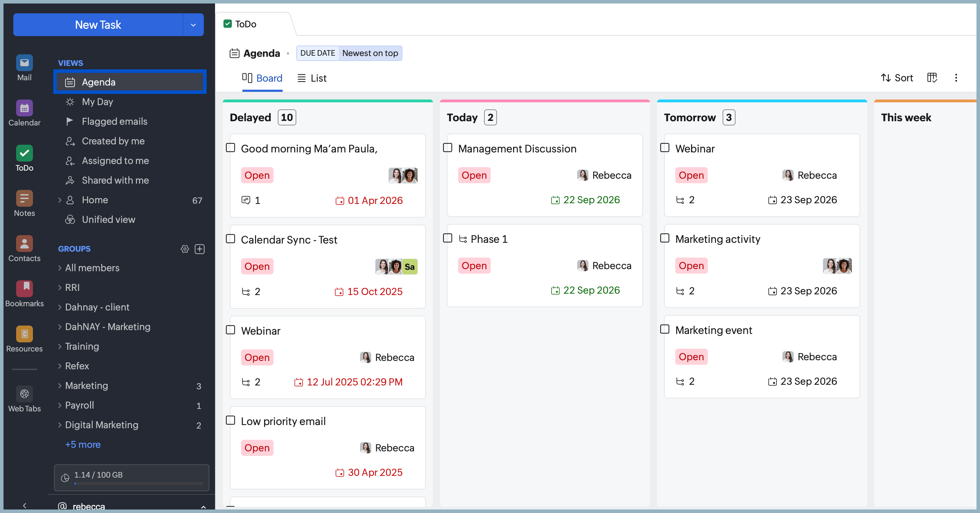Image resolution: width=980 pixels, height=513 pixels.
Task: Mark Phase 1 task as complete
Action: tap(448, 238)
